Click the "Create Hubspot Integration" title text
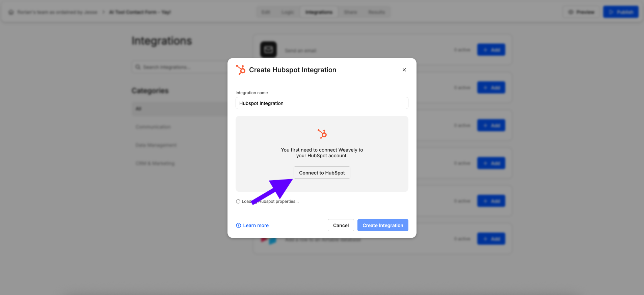This screenshot has height=295, width=644. tap(293, 70)
